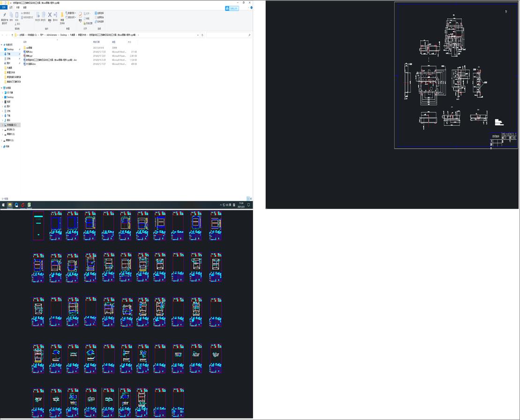520x420 pixels.
Task: Open the blue File tab in ribbon
Action: pyautogui.click(x=4, y=7)
